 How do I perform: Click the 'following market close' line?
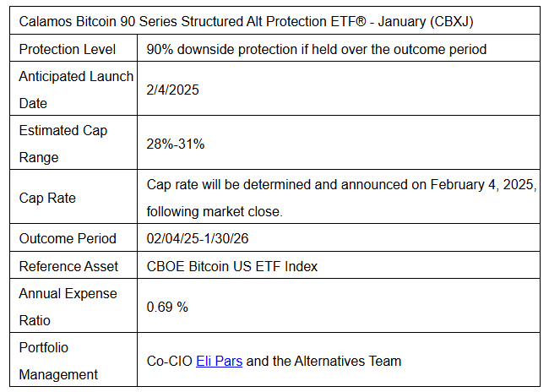[x=215, y=211]
